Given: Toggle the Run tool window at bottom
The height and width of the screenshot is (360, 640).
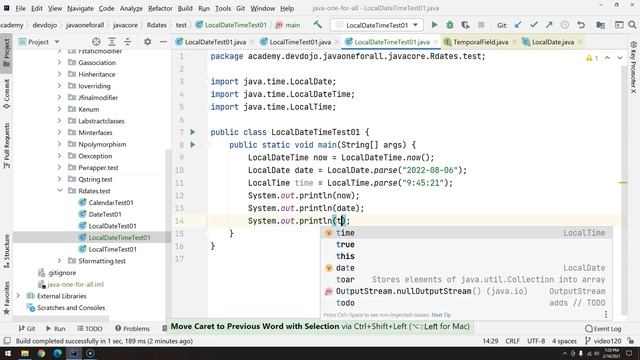Looking at the screenshot, I should click(56, 328).
